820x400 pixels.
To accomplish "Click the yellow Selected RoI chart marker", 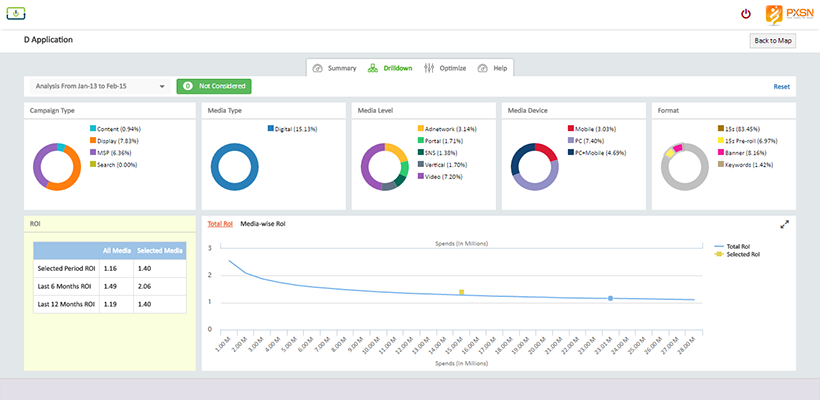I will [461, 292].
